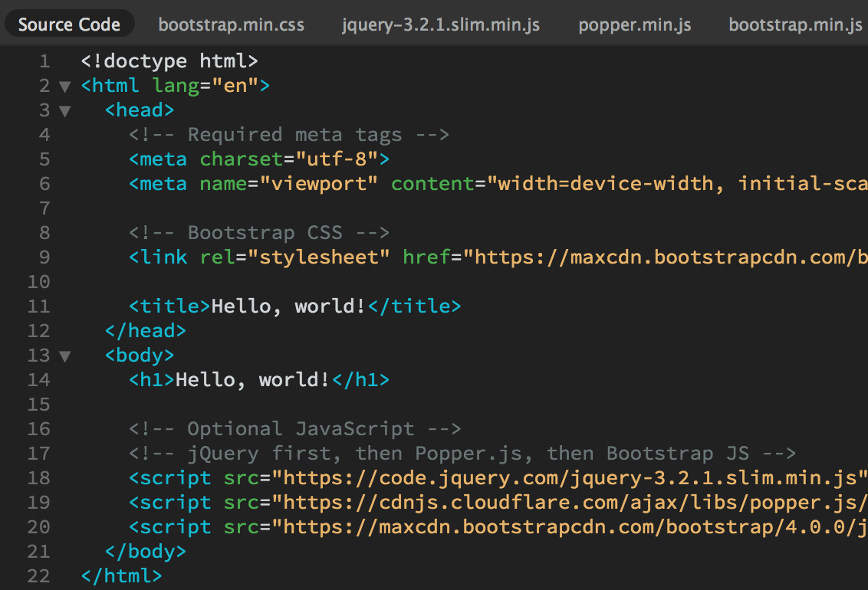This screenshot has height=590, width=868.
Task: Click the bootstrap/4.0.0 script URL on line 20
Action: 569,527
